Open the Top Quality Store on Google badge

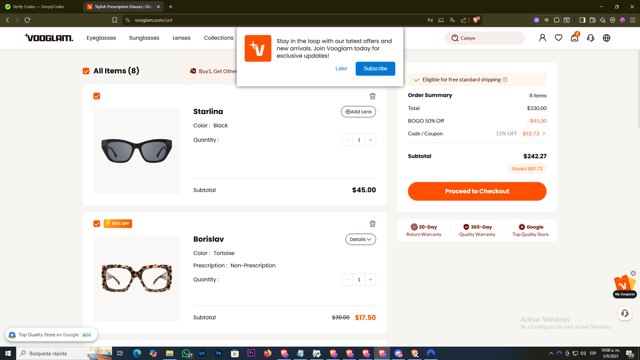[51, 335]
